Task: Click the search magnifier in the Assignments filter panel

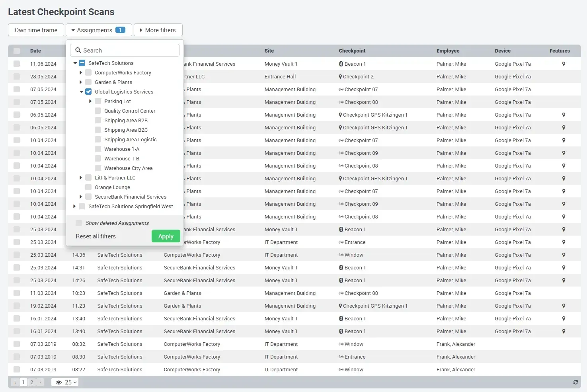Action: (x=78, y=50)
